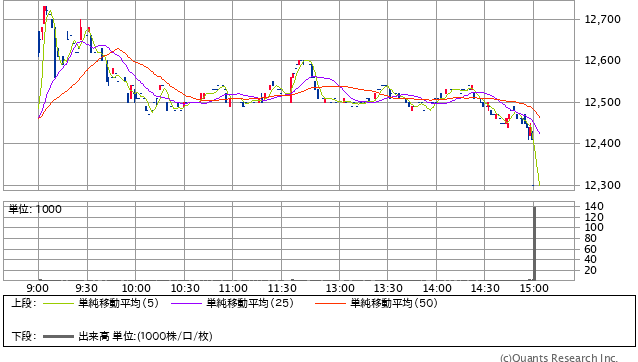Click the 60 volume axis label
The width and height of the screenshot is (638, 362).
590,249
